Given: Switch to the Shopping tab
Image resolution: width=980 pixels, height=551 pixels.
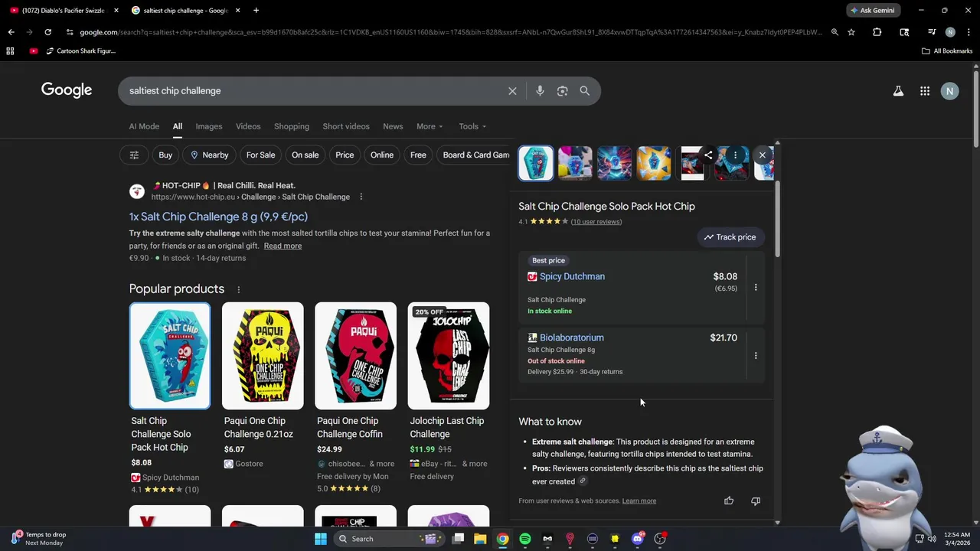Looking at the screenshot, I should click(292, 126).
